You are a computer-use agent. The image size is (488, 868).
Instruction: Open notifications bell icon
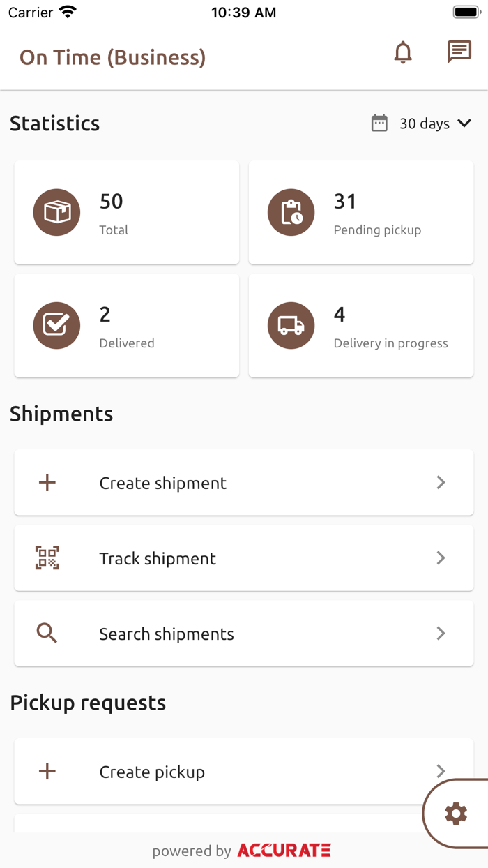403,53
